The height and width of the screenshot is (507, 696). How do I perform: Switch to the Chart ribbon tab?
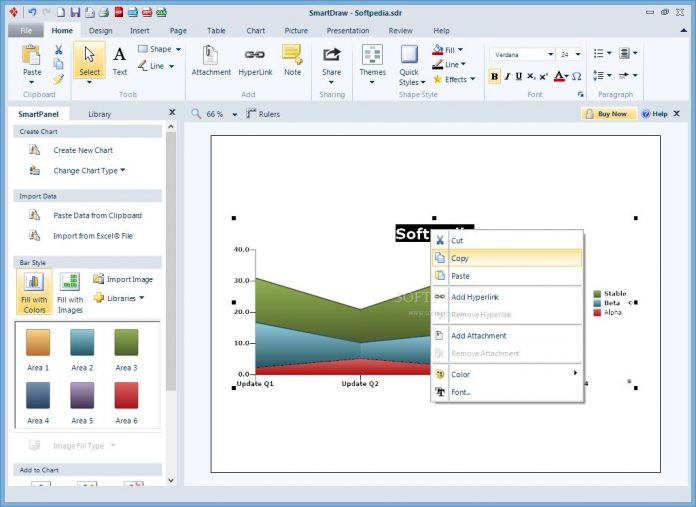point(256,31)
